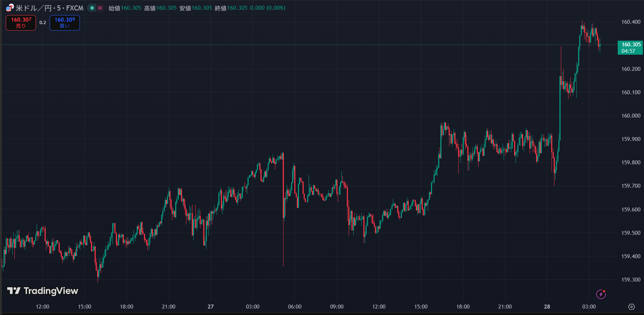
Task: Open the purple lightning bolt icon
Action: [601, 294]
